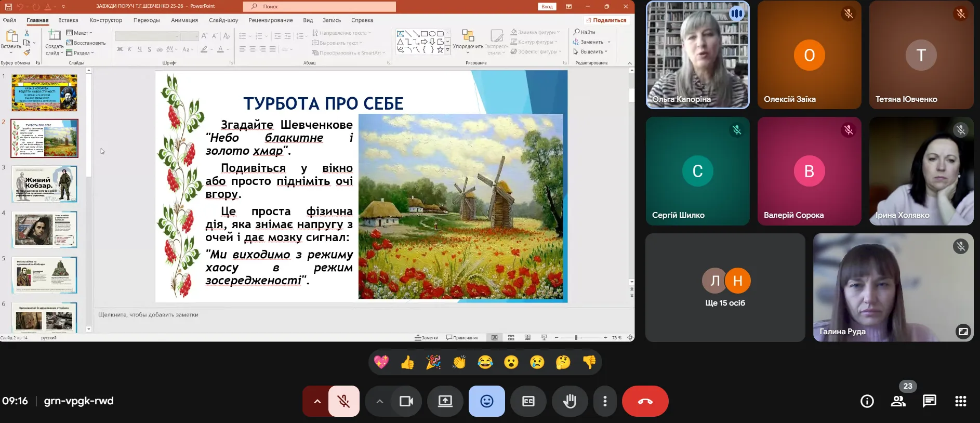The height and width of the screenshot is (423, 980).
Task: Click the Поделиться share button
Action: click(606, 20)
